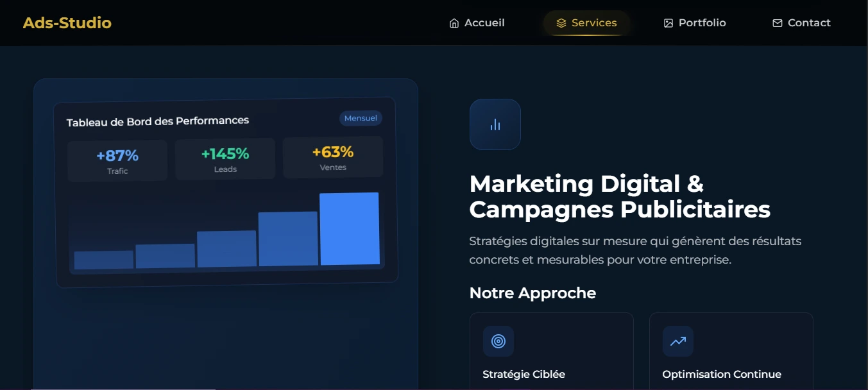Viewport: 868px width, 390px height.
Task: Click the +87% Trafic stat card
Action: [x=117, y=160]
